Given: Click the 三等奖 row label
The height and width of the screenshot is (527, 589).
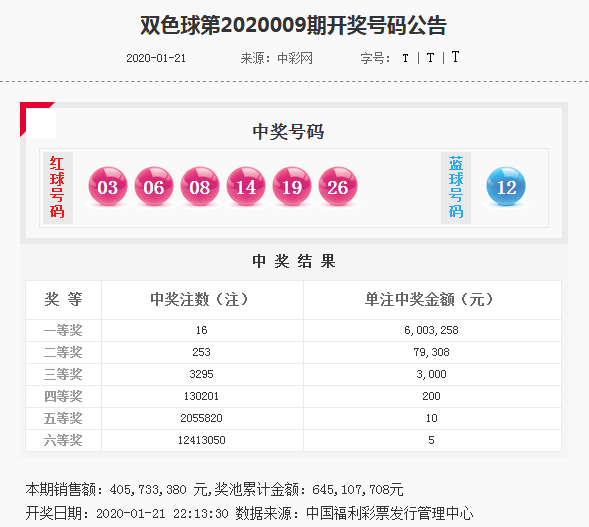Looking at the screenshot, I should [x=63, y=374].
